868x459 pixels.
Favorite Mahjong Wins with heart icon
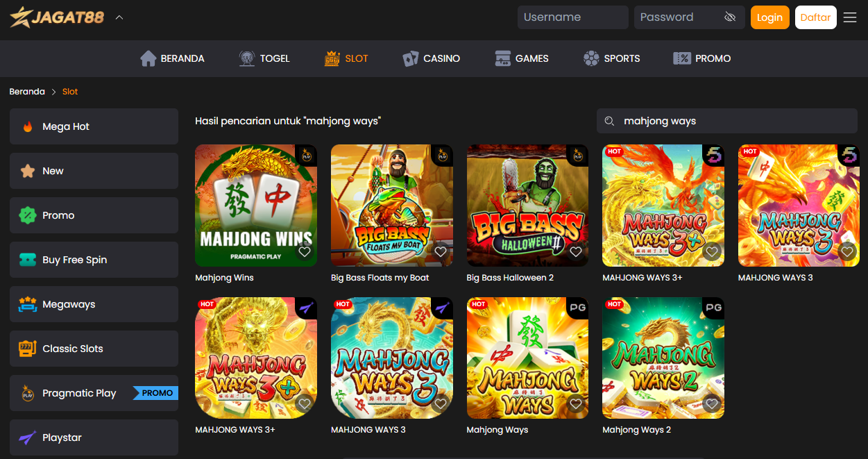point(304,252)
